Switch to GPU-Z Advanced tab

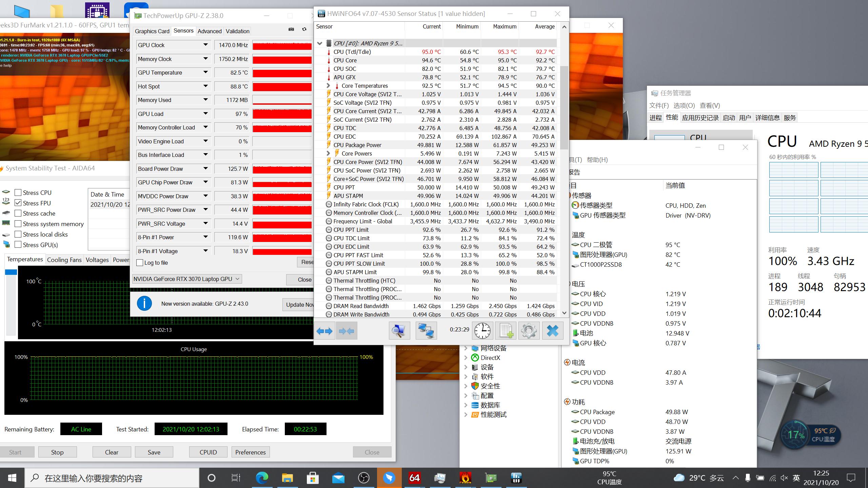click(209, 31)
